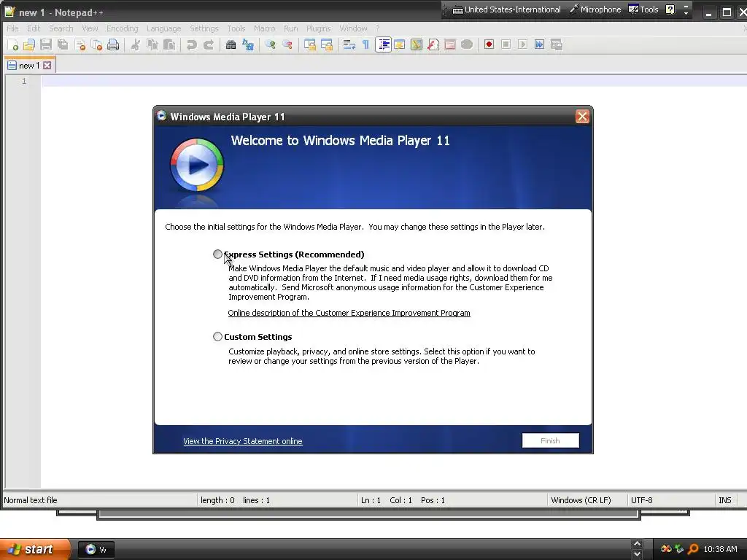Viewport: 747px width, 560px height.
Task: Open the Macro menu in Notepad++
Action: (264, 28)
